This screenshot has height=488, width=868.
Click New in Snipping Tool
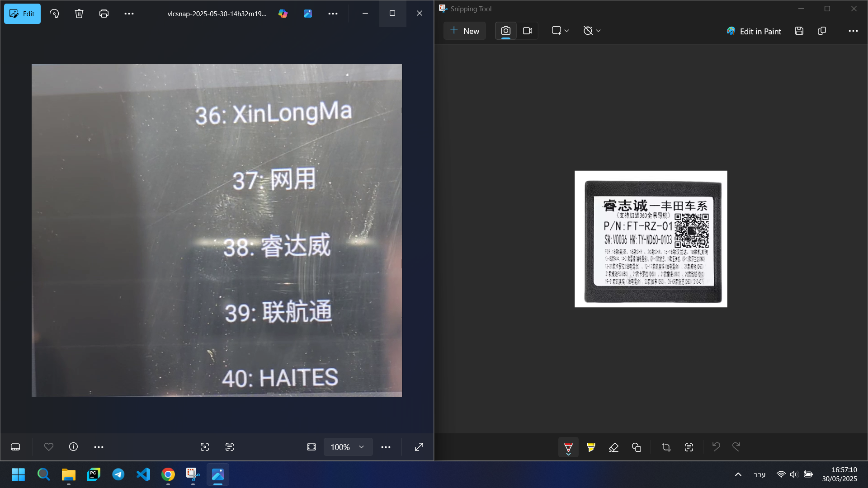tap(465, 31)
